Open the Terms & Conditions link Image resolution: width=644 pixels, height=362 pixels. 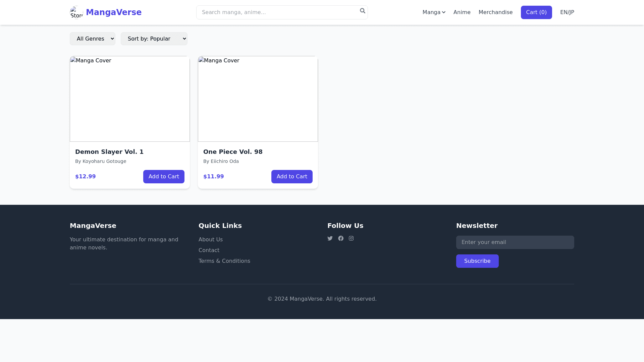pos(224,261)
